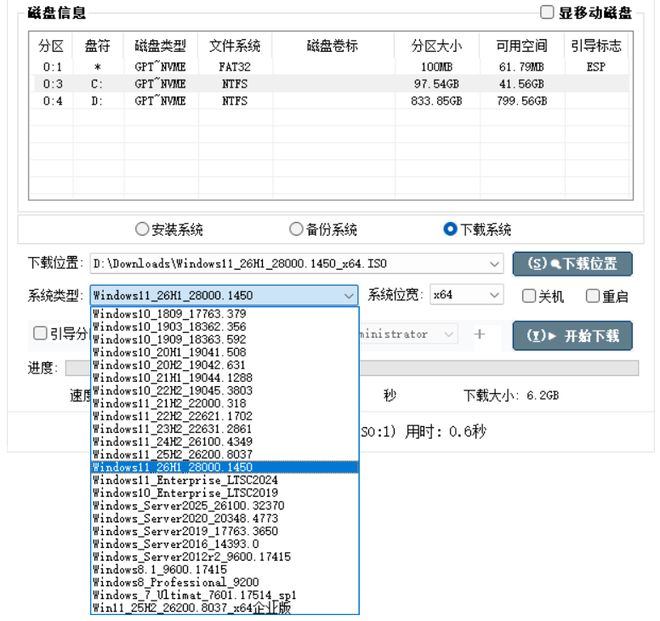Viewport: 660px width, 621px height.
Task: Collapse the 系统类型 combo box arrow
Action: pyautogui.click(x=349, y=296)
